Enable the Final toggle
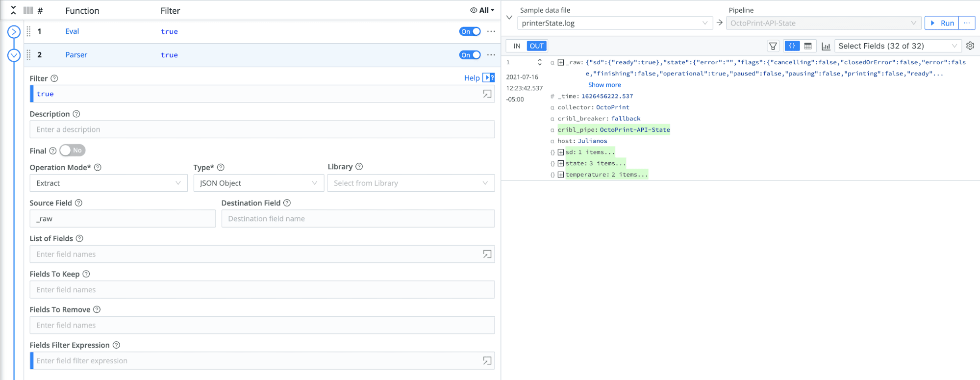Image resolution: width=980 pixels, height=380 pixels. (x=73, y=151)
